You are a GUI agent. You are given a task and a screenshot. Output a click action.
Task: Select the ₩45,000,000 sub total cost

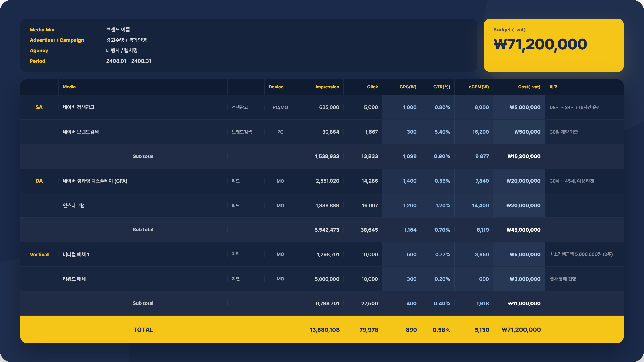click(x=523, y=230)
